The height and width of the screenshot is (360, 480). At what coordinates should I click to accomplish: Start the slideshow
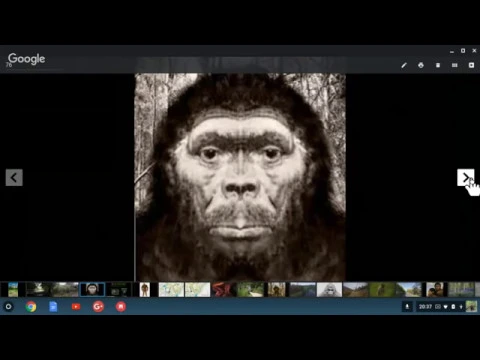(471, 65)
